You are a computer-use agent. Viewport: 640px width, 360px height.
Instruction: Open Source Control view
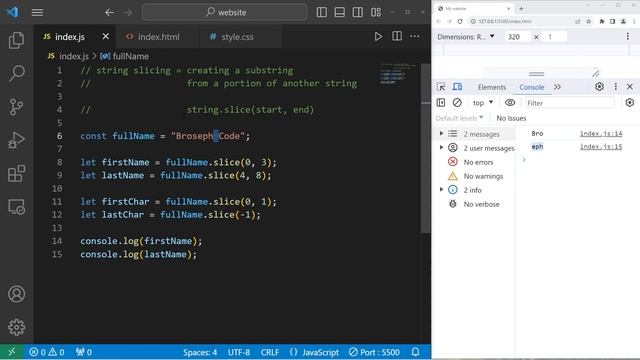[16, 107]
